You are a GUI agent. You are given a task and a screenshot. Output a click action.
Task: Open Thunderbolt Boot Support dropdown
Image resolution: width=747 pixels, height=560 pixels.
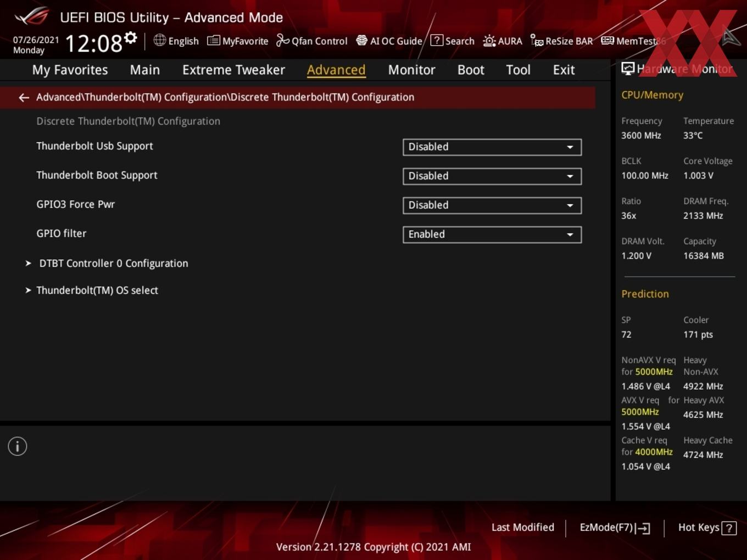(x=492, y=176)
